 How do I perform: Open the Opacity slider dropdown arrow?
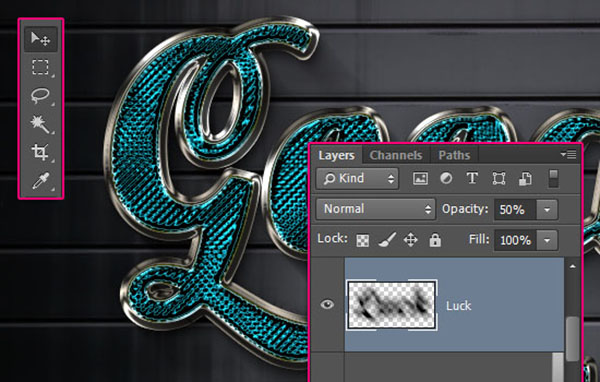pos(547,209)
